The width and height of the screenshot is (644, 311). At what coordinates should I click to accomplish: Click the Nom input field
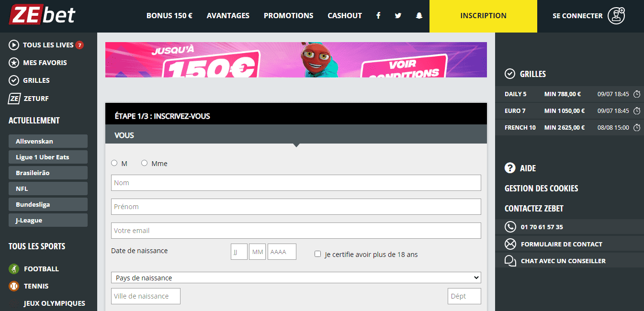coord(296,183)
